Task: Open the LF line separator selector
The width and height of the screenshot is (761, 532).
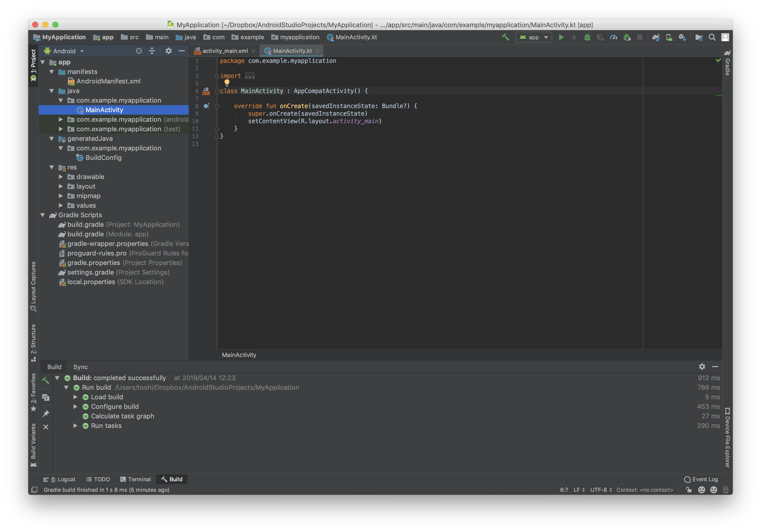Action: [579, 490]
